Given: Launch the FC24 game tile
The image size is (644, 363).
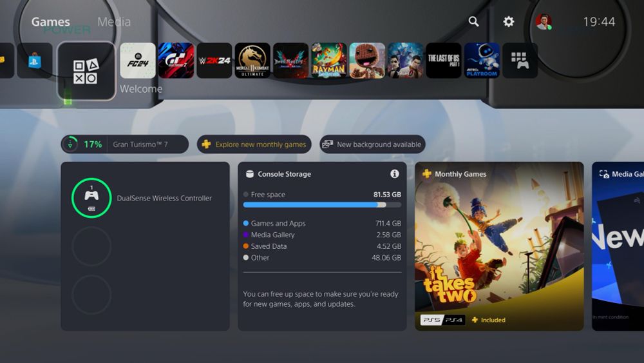Looking at the screenshot, I should [138, 61].
